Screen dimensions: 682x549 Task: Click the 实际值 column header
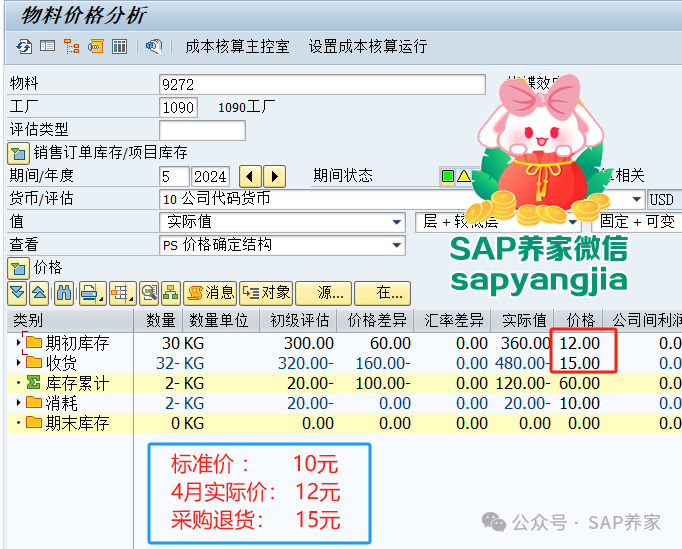coord(523,321)
